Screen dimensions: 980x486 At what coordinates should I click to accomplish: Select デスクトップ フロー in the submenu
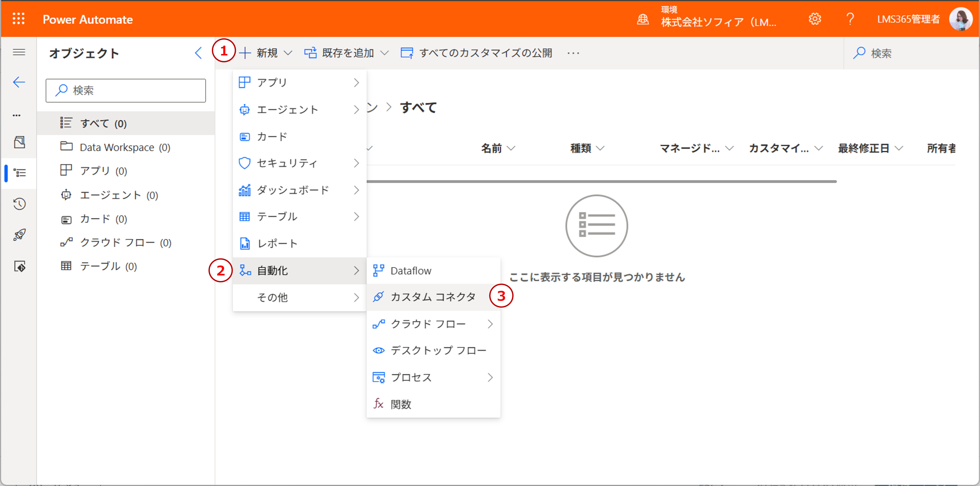[433, 350]
